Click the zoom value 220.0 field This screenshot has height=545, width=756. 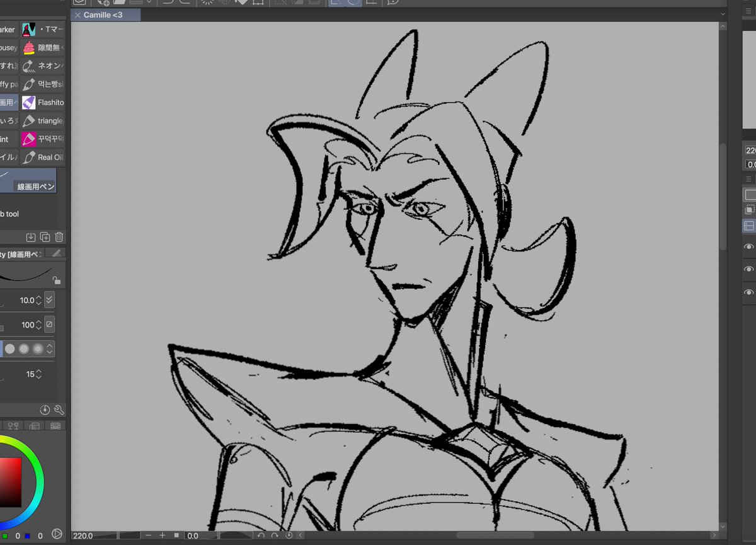94,536
